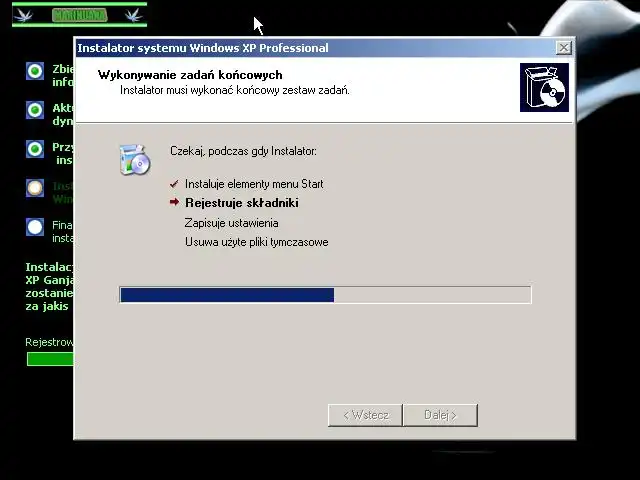
Task: Select the third green step indicator labeled Prz
Action: [x=35, y=149]
